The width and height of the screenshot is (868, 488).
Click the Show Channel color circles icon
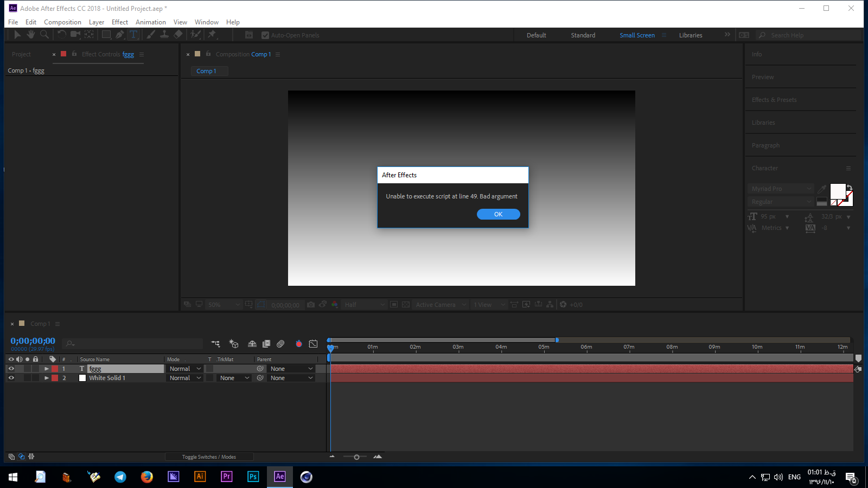pyautogui.click(x=335, y=305)
